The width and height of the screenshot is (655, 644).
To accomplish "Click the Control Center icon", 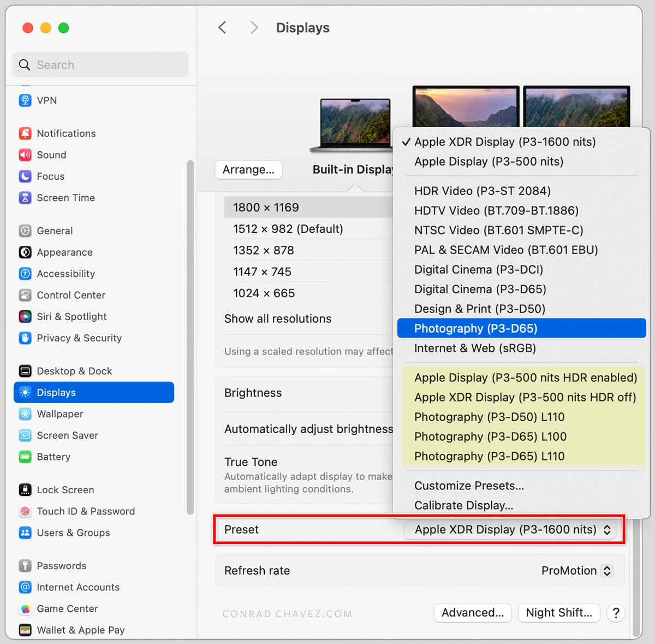I will pyautogui.click(x=25, y=295).
